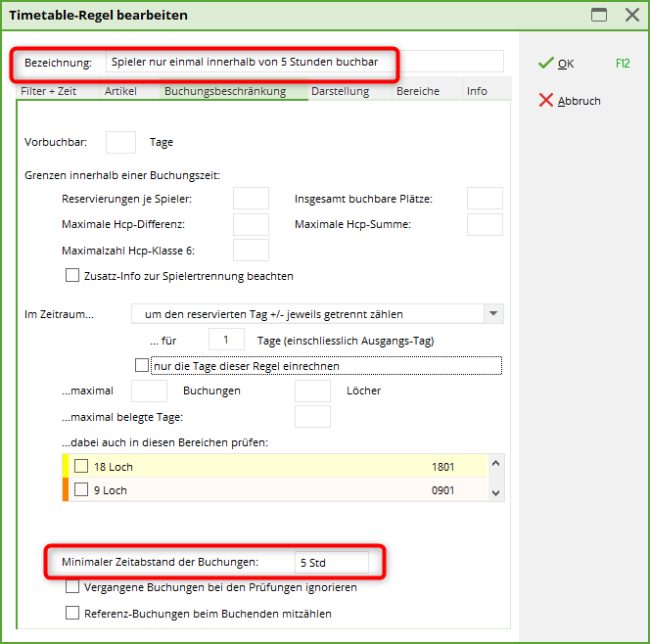Open the Im Zeitraum dropdown list
The width and height of the screenshot is (650, 644).
coord(494,314)
